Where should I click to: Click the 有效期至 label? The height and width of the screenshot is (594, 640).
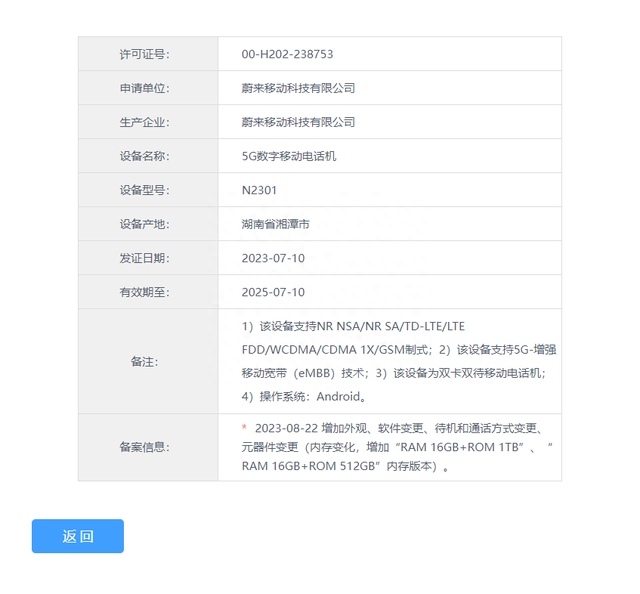(x=144, y=292)
